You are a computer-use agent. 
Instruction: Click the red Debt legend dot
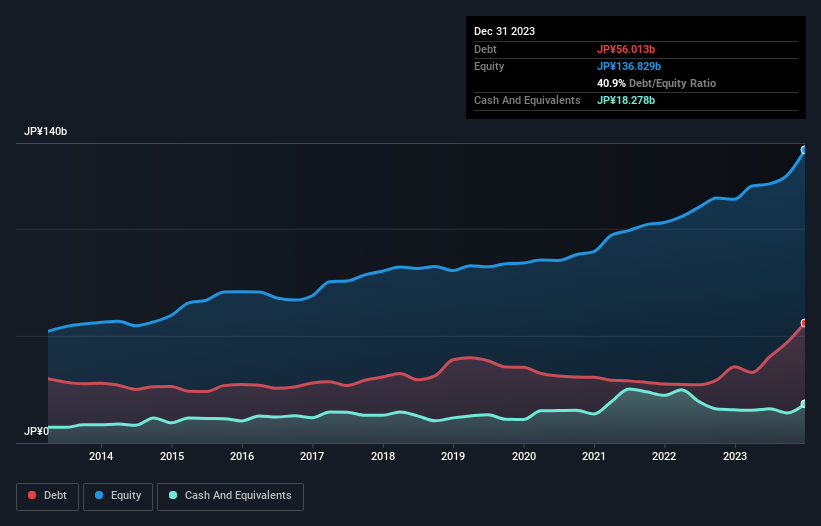coord(34,496)
